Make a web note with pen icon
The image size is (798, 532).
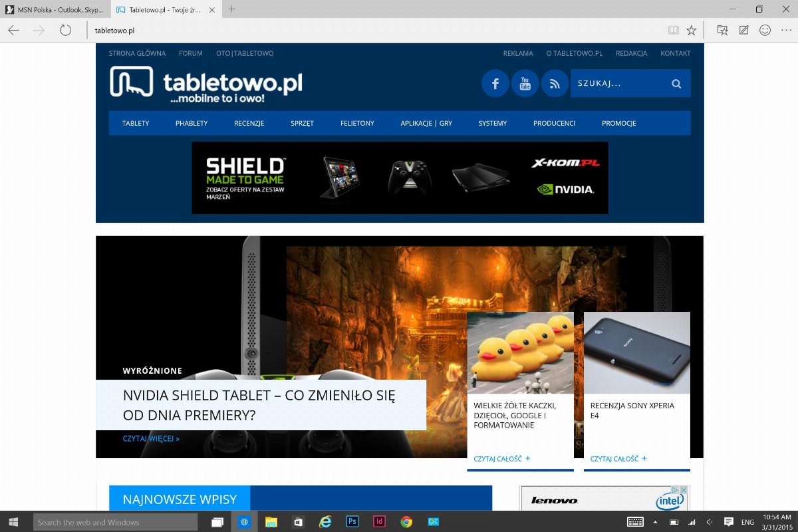[x=744, y=30]
